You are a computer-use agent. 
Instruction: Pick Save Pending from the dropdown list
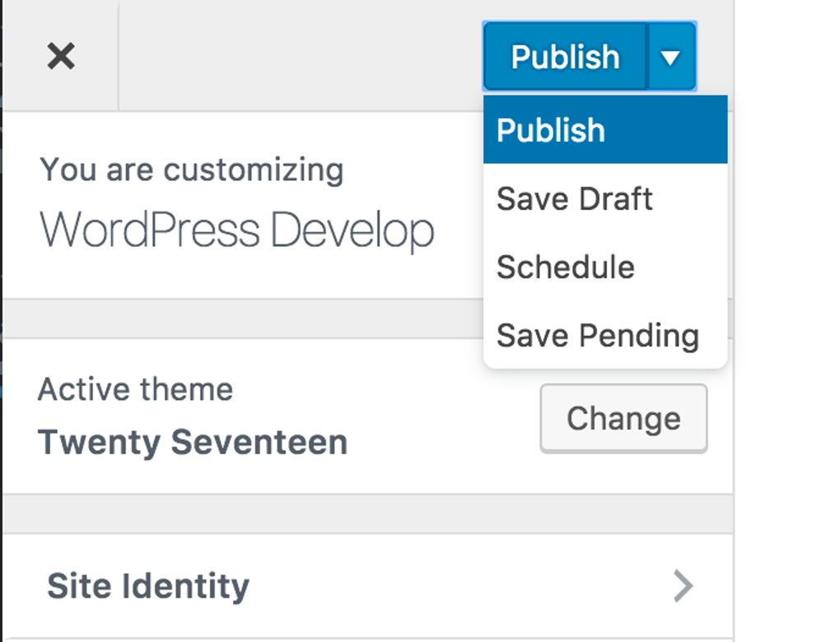597,335
